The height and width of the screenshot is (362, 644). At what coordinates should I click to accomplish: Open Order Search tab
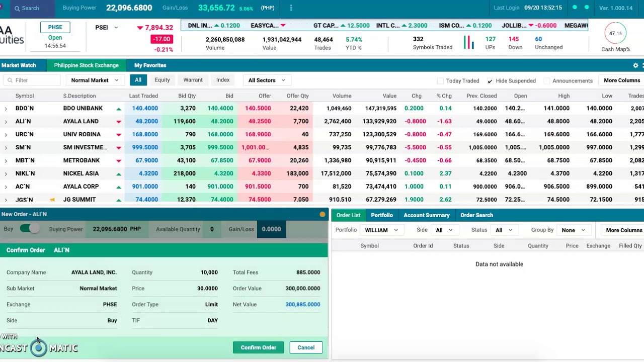click(x=476, y=215)
